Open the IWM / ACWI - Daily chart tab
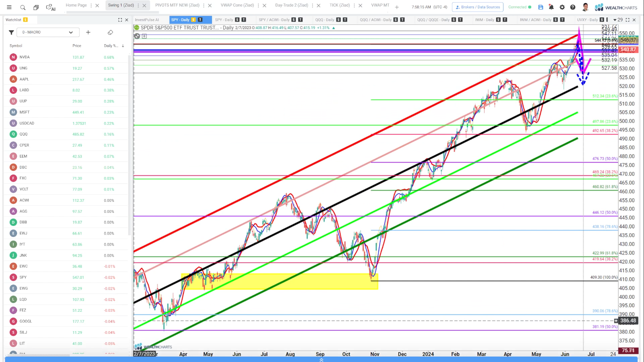This screenshot has width=644, height=362. (536, 20)
